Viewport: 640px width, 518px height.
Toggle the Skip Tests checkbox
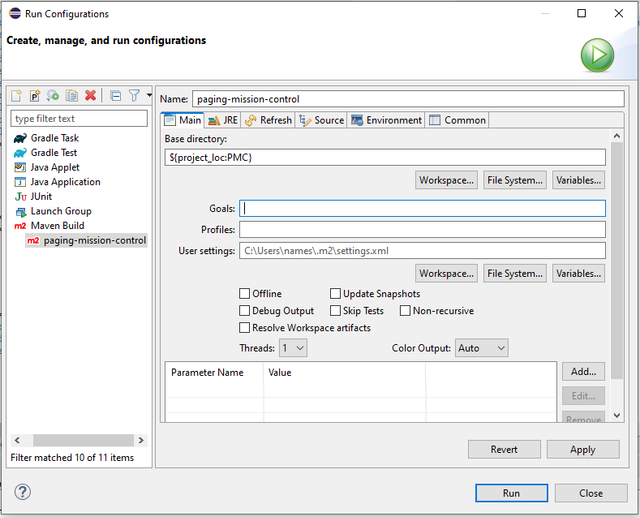click(335, 311)
